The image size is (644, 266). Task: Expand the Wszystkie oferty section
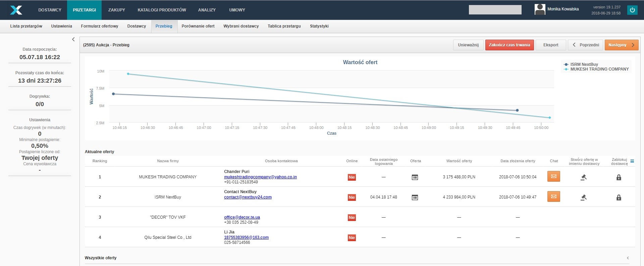pyautogui.click(x=628, y=258)
